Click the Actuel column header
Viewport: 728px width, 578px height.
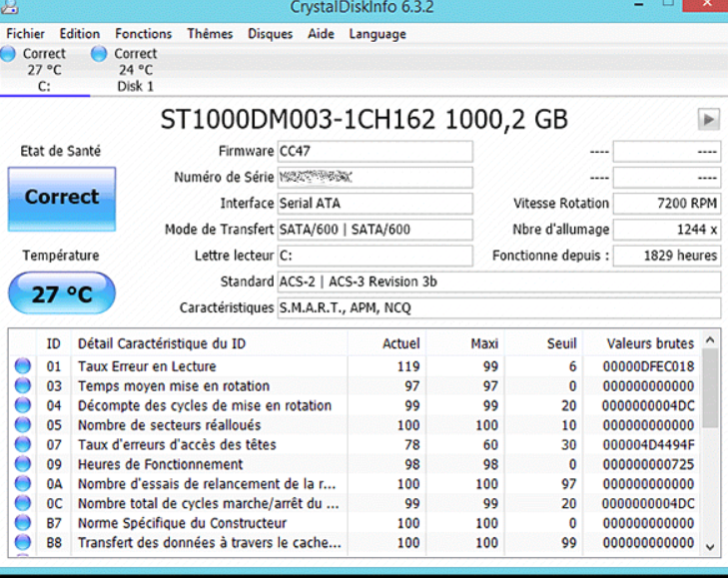point(386,343)
